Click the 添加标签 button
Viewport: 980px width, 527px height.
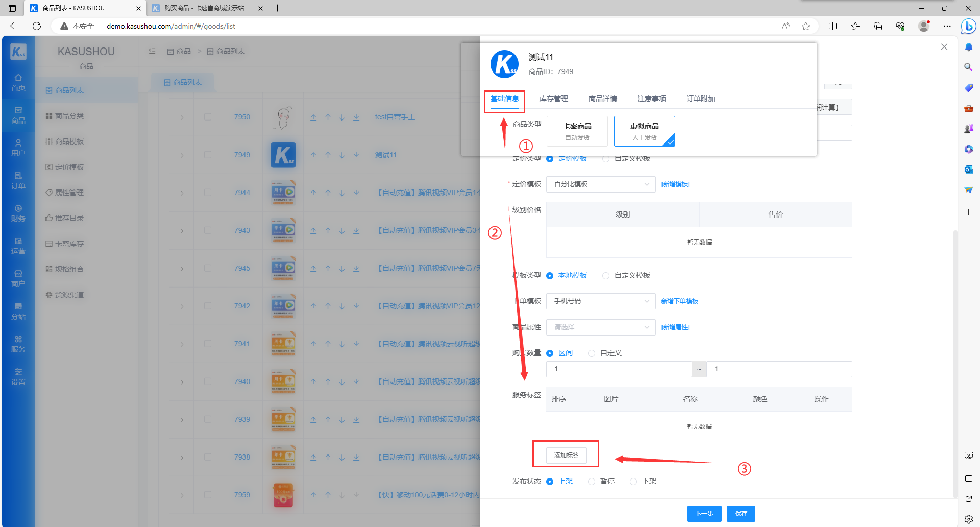pyautogui.click(x=567, y=455)
